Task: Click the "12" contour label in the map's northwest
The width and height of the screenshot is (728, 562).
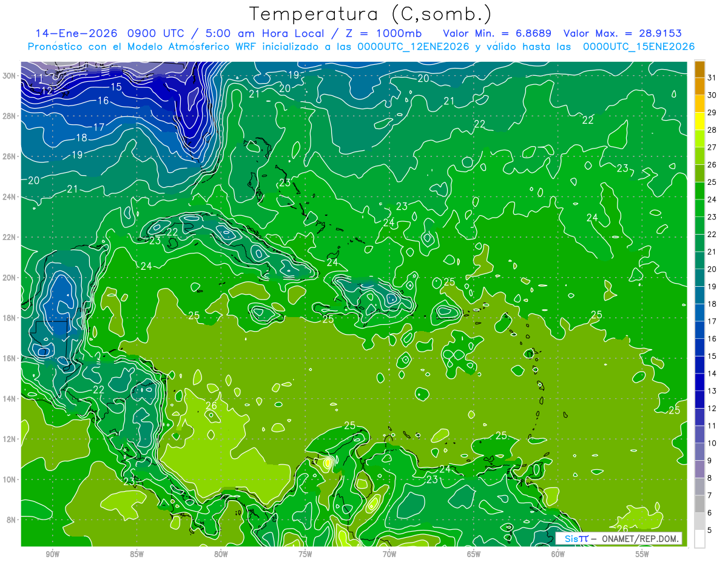Action: (x=47, y=91)
